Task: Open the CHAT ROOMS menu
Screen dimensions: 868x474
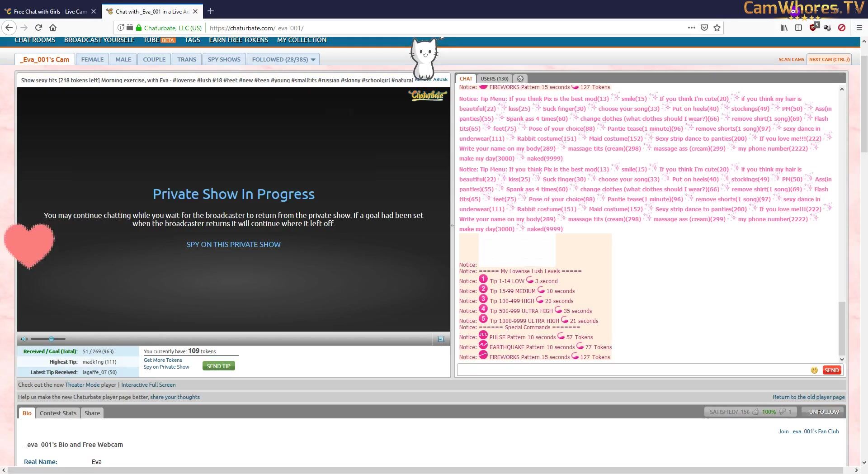Action: coord(35,40)
